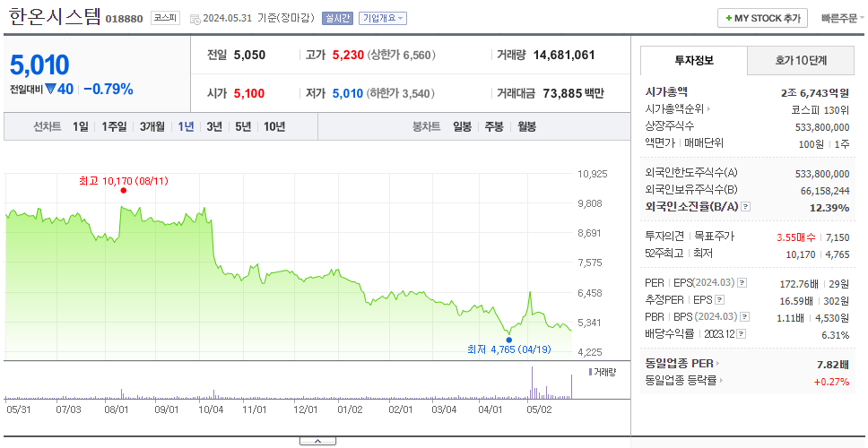Viewport: 868px width, 448px height.
Task: Click the help icon beside 외국인소진율(B/A)
Action: pyautogui.click(x=746, y=206)
